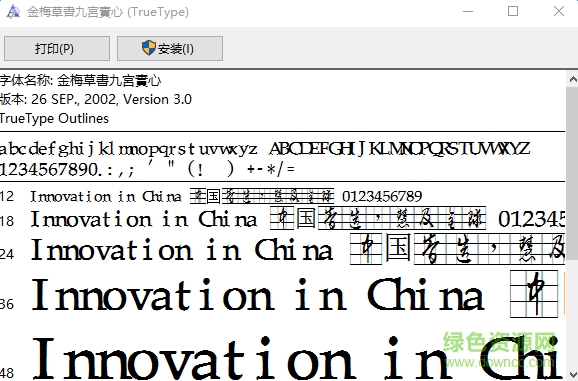This screenshot has width=578, height=381.
Task: Click the font name line 字体名称
Action: pyautogui.click(x=80, y=80)
